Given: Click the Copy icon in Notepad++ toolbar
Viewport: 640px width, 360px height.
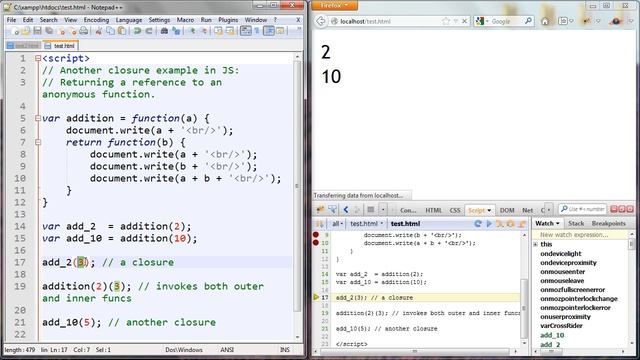Looking at the screenshot, I should tap(110, 31).
